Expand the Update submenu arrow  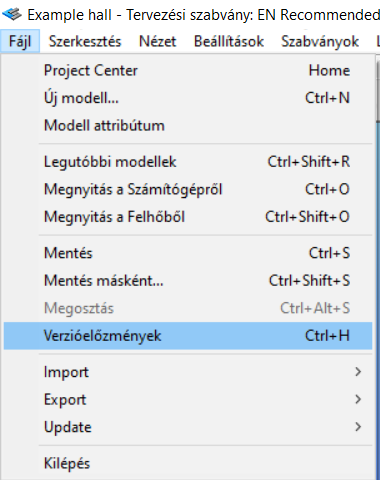358,427
